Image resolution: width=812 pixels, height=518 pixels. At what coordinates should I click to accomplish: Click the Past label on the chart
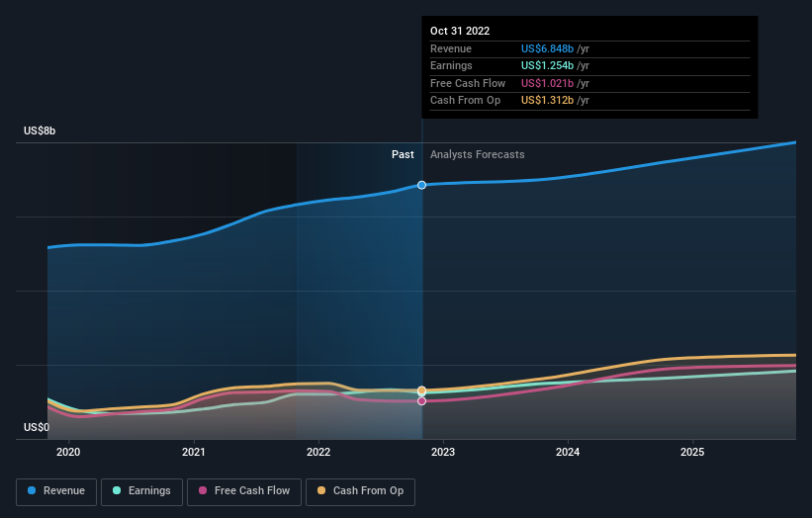click(x=403, y=155)
